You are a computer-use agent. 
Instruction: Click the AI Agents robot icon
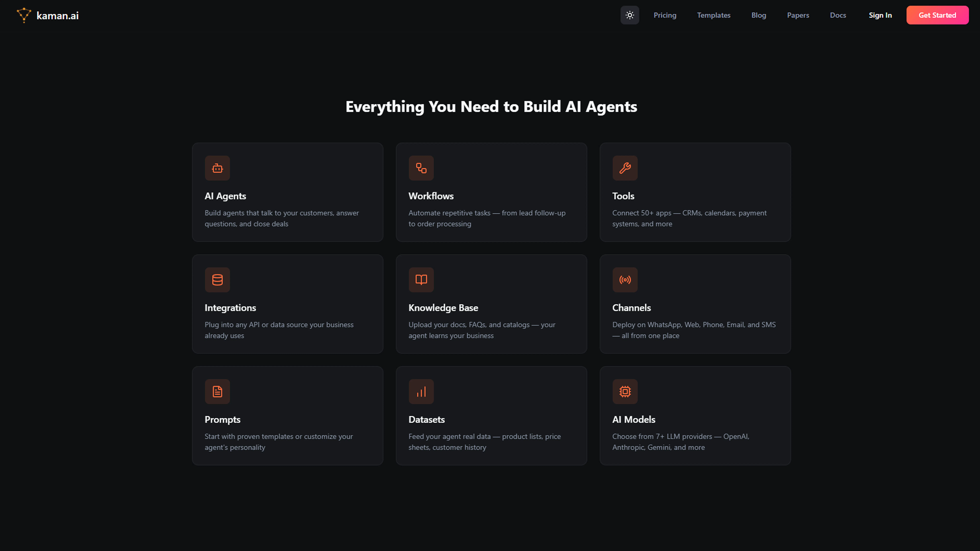217,168
